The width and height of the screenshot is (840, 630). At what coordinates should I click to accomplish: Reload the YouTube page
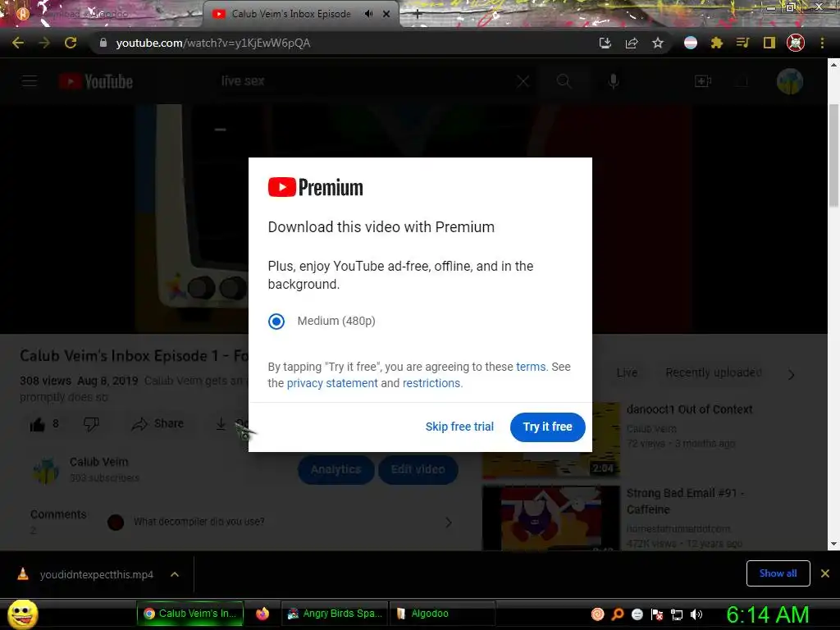[71, 43]
